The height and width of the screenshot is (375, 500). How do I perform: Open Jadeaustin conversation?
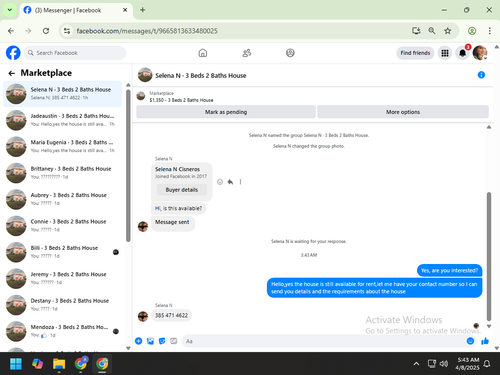tap(62, 120)
